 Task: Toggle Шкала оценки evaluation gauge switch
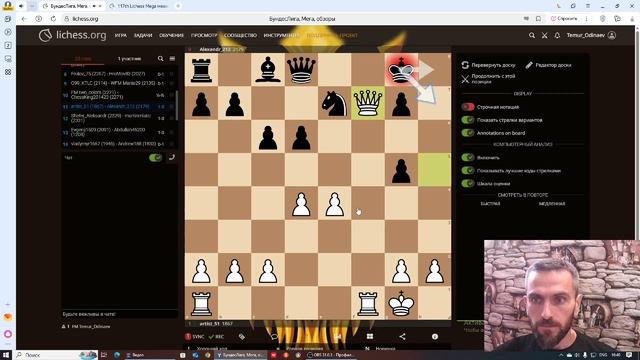pos(468,184)
